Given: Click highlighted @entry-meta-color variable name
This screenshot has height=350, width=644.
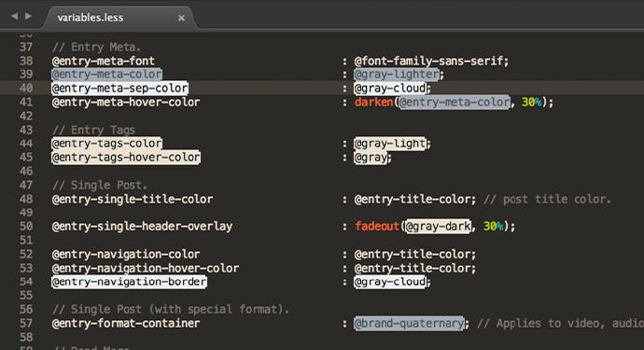Looking at the screenshot, I should 106,75.
